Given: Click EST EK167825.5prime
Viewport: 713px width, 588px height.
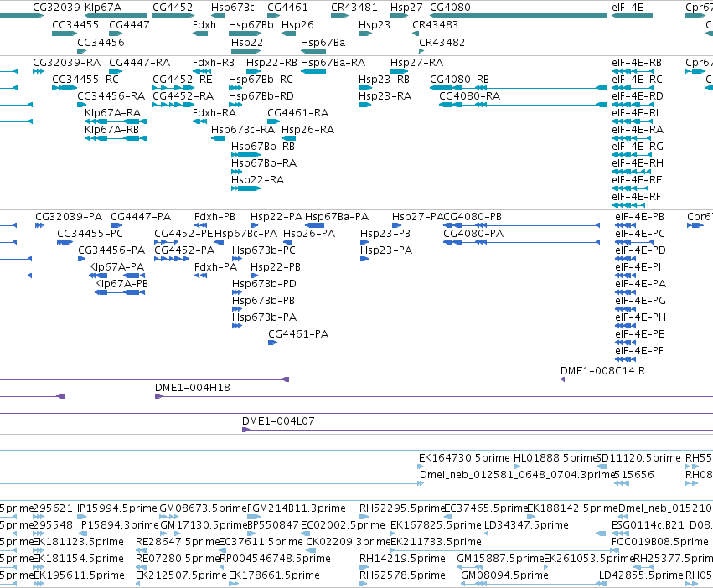Looking at the screenshot, I should point(436,525).
